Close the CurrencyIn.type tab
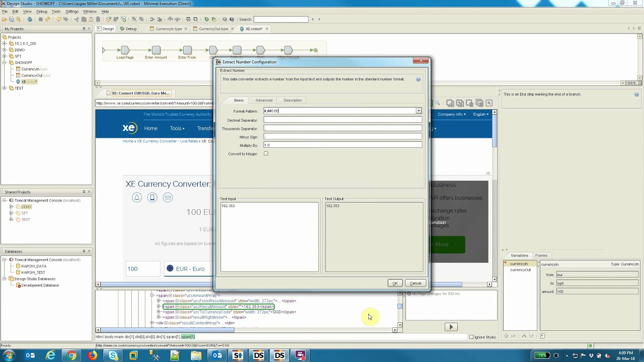 pyautogui.click(x=186, y=29)
